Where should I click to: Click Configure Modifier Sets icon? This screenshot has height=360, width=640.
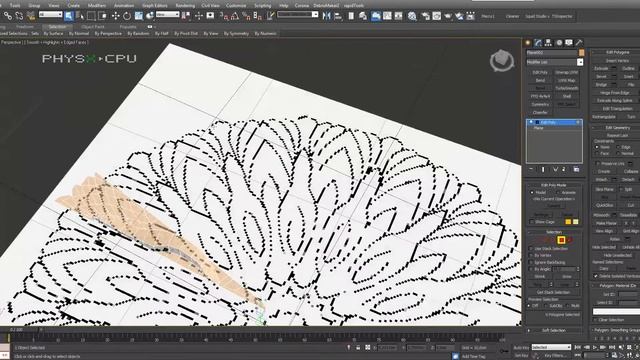[x=576, y=169]
